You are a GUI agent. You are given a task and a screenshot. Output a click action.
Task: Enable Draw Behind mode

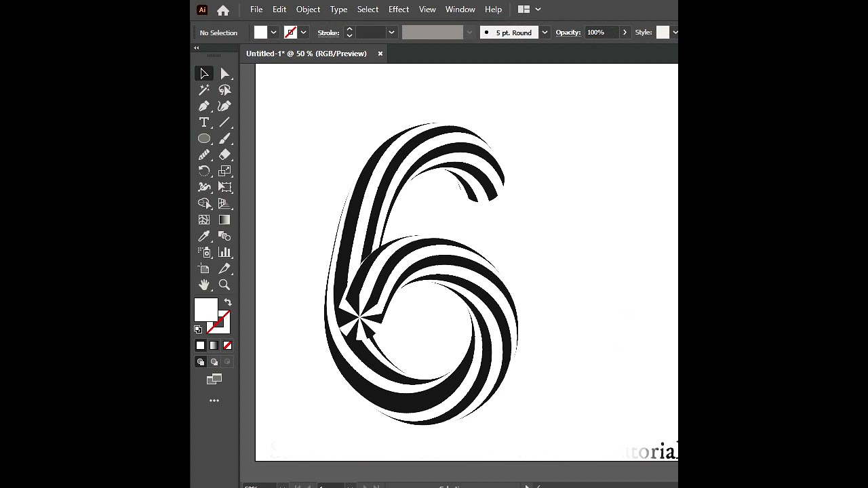tap(214, 362)
